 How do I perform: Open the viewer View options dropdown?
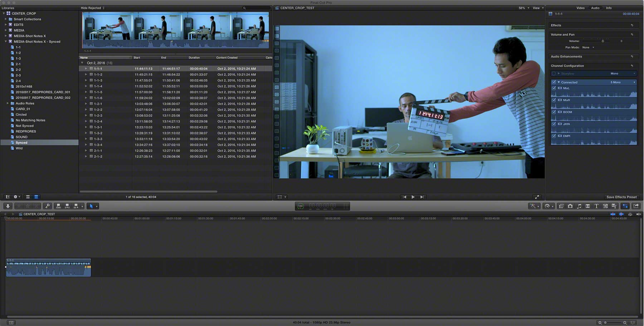click(538, 8)
